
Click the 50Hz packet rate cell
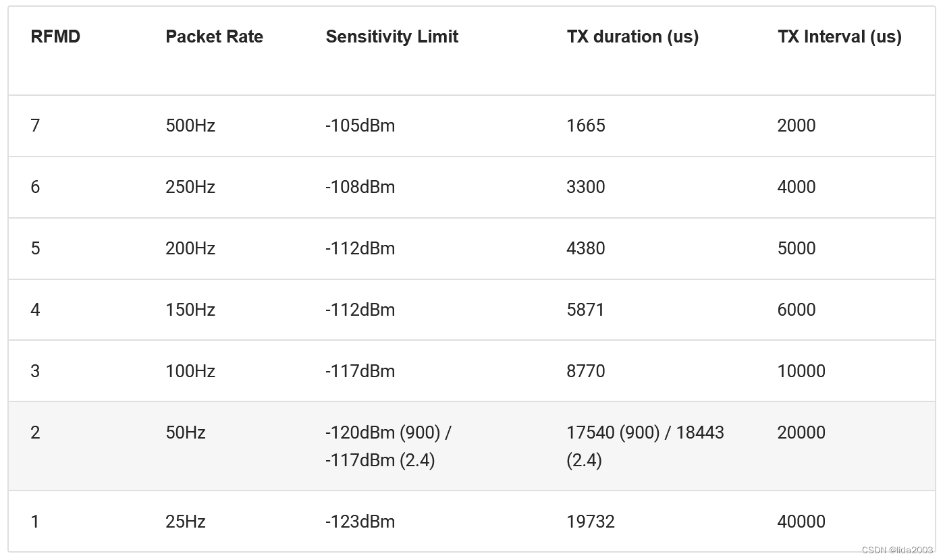click(186, 432)
